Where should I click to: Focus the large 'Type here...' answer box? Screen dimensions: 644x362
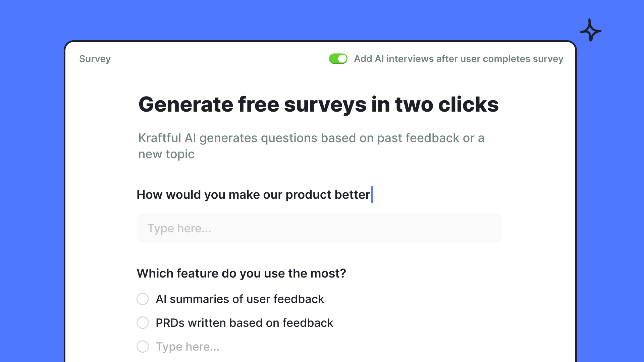pyautogui.click(x=319, y=228)
